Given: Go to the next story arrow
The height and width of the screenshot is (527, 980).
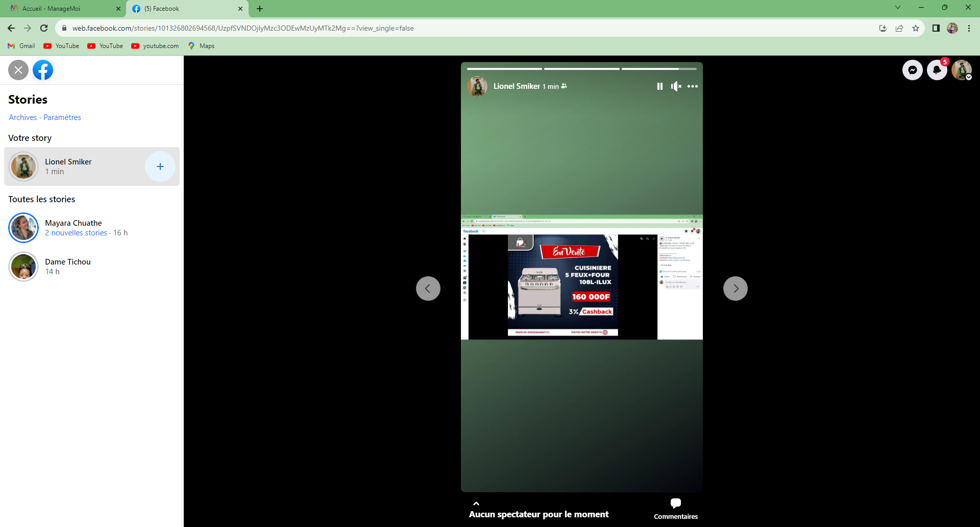Looking at the screenshot, I should (x=735, y=289).
